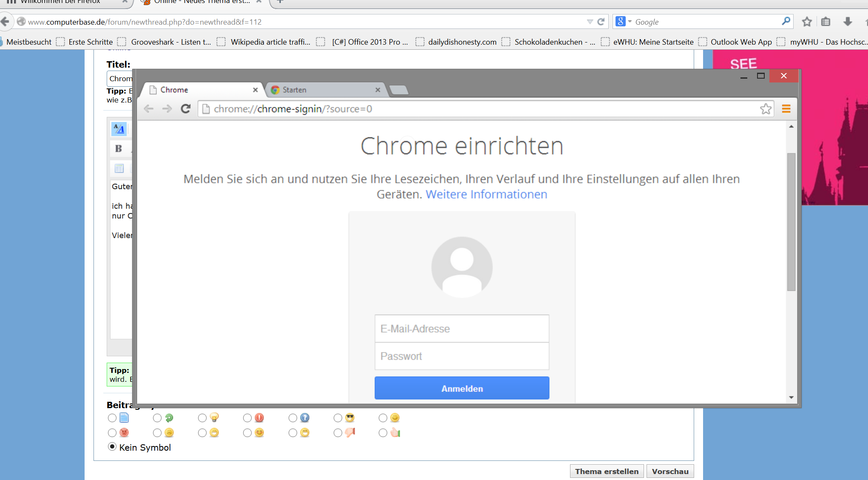This screenshot has height=480, width=868.
Task: Click Firefox search magnifier icon
Action: (786, 21)
